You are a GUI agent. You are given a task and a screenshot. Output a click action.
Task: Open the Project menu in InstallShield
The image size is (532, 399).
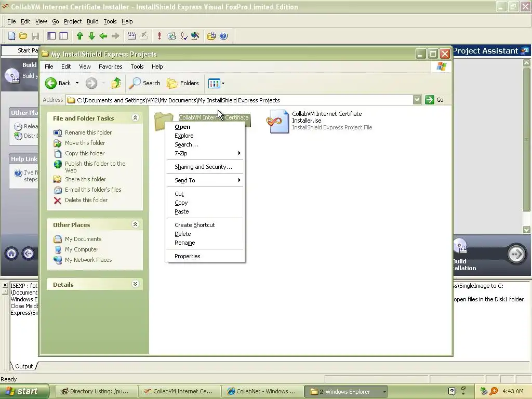tap(73, 21)
